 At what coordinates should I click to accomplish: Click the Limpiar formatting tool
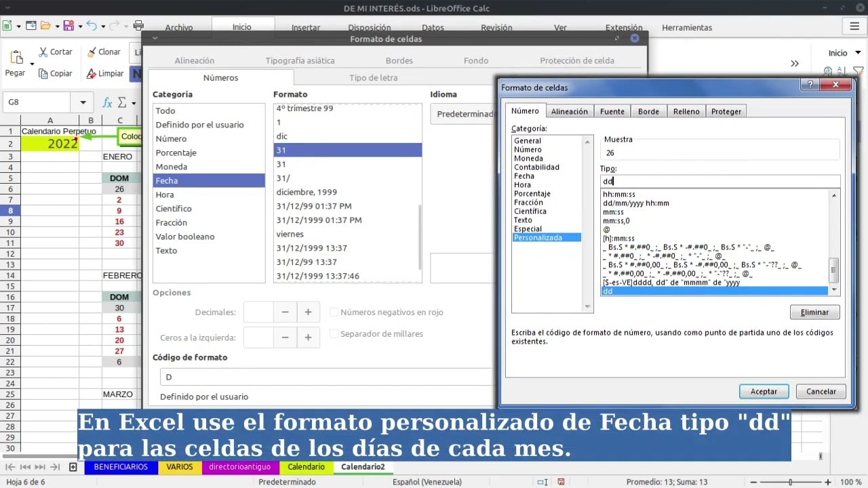(x=105, y=73)
